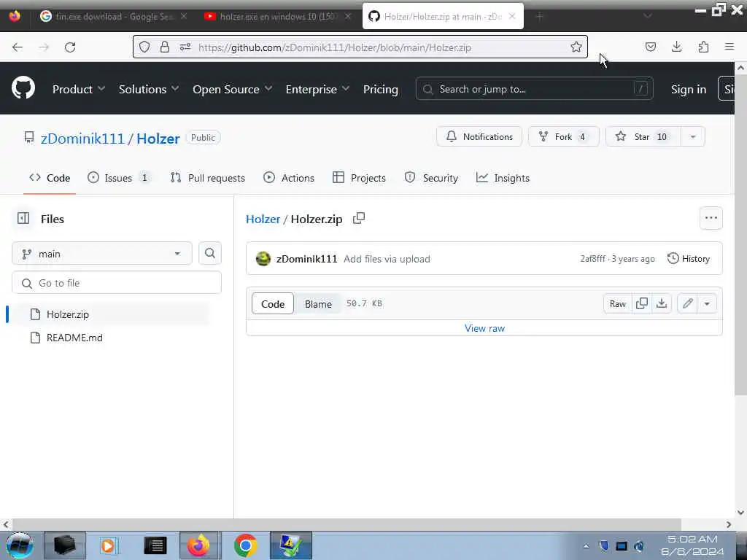Open the zDominik111 owner link
The width and height of the screenshot is (747, 560).
click(x=82, y=138)
